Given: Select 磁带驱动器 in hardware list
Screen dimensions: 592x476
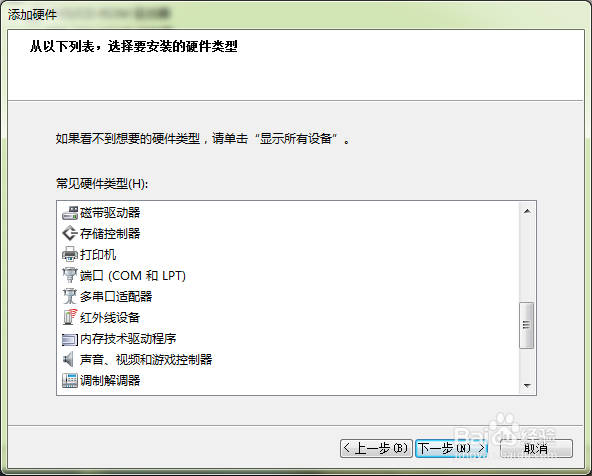Looking at the screenshot, I should (x=110, y=213).
